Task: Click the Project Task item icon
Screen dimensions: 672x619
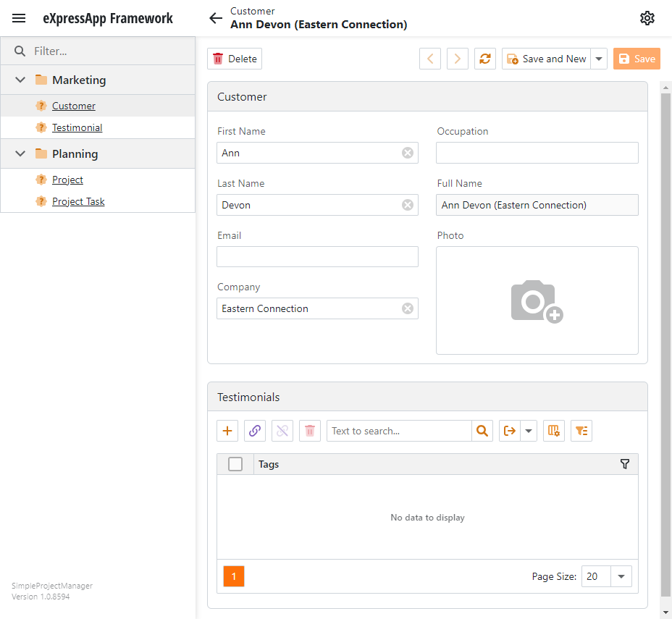Action: (41, 201)
